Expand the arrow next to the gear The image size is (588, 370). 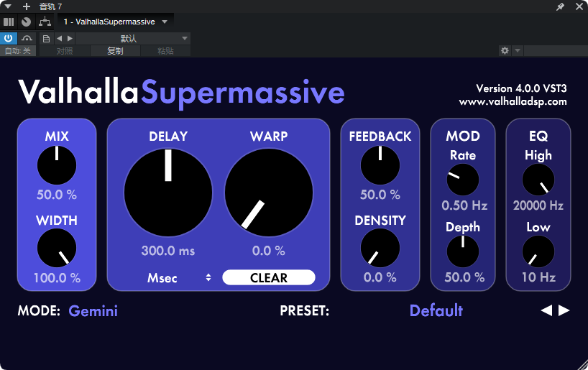[x=518, y=50]
